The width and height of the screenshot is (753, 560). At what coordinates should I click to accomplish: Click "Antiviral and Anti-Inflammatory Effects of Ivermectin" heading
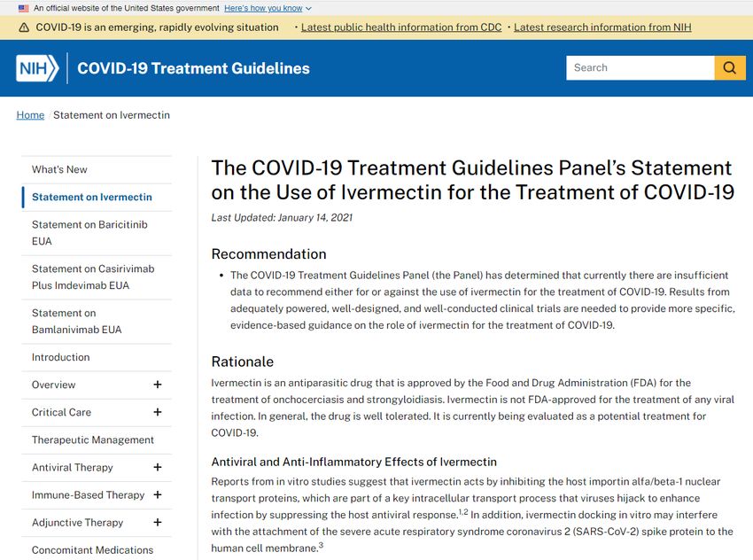pyautogui.click(x=354, y=462)
